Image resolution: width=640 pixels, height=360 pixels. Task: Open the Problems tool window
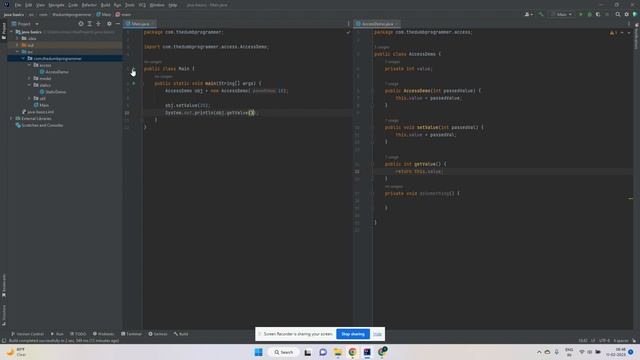(x=103, y=334)
